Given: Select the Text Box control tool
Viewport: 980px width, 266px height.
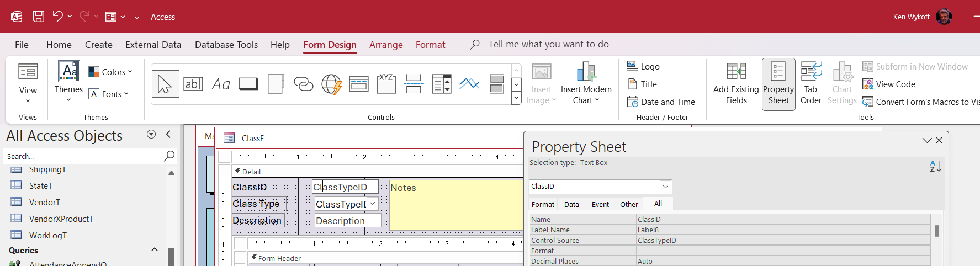Looking at the screenshot, I should pyautogui.click(x=193, y=84).
